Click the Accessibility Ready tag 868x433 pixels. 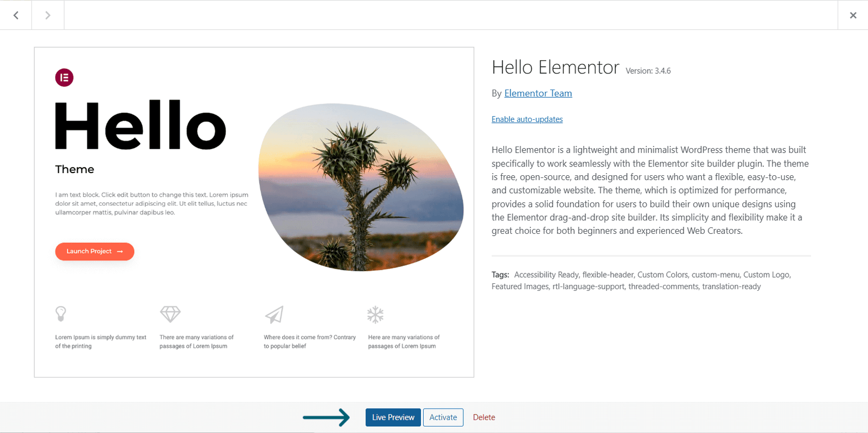[x=547, y=275]
